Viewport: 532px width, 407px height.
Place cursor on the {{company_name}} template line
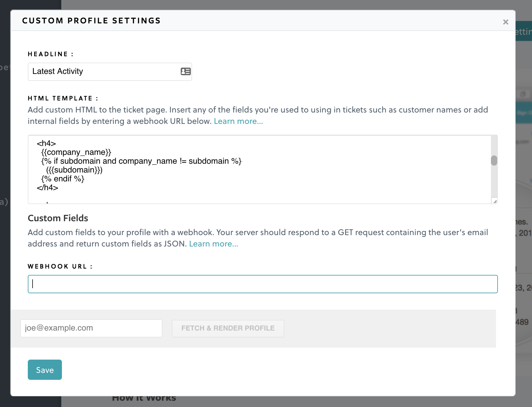pyautogui.click(x=76, y=152)
